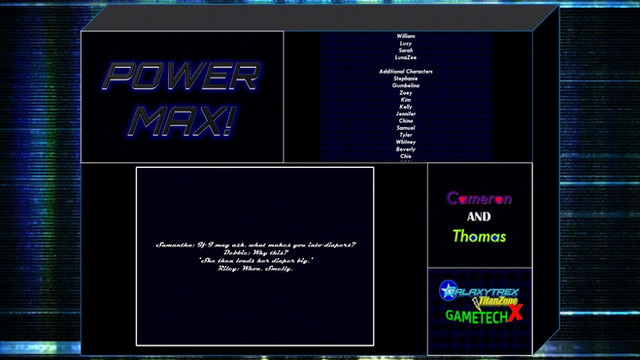
Task: Click the credit name Kelly
Action: point(406,107)
